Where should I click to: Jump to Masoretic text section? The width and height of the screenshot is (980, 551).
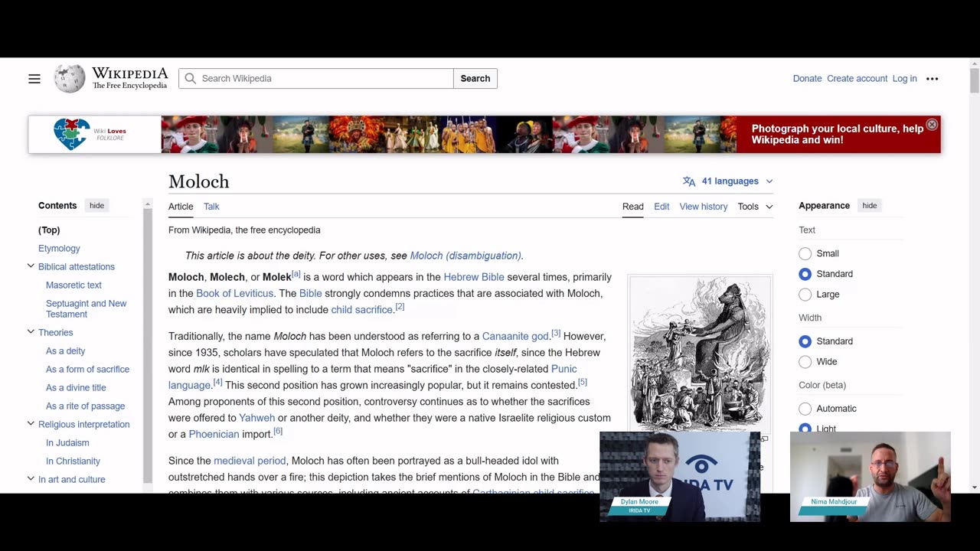[73, 285]
